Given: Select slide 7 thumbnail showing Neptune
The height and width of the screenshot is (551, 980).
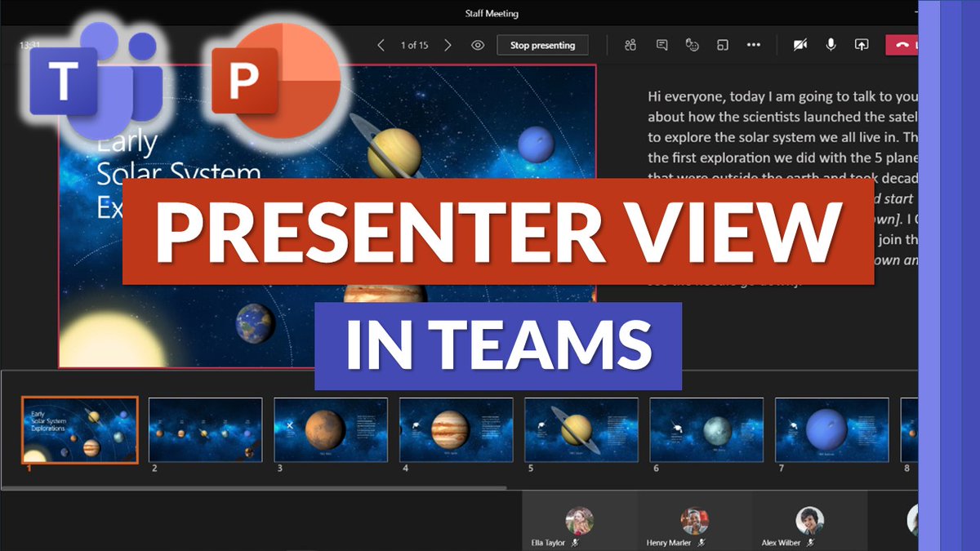Looking at the screenshot, I should (x=832, y=430).
